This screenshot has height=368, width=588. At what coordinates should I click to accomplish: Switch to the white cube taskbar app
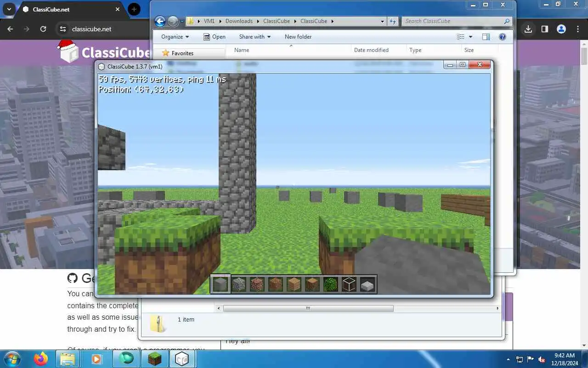[x=182, y=359]
